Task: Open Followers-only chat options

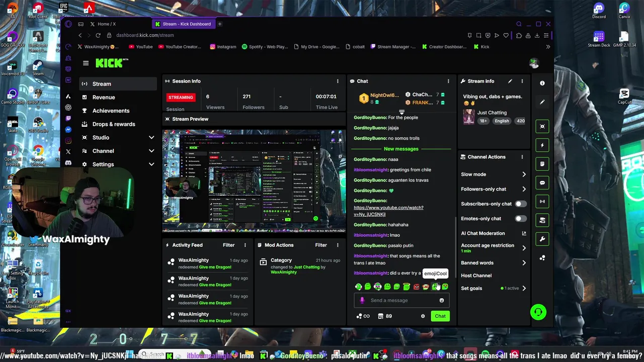Action: click(494, 189)
